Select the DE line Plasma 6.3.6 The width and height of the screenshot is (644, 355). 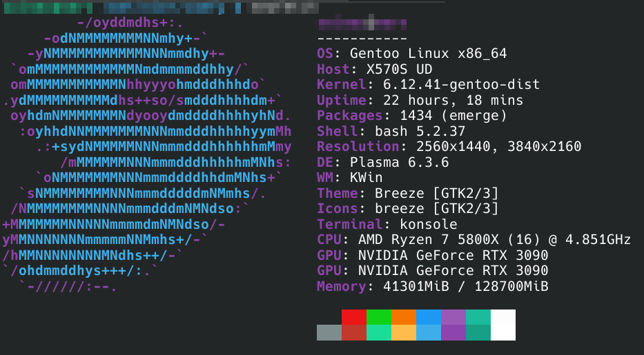pyautogui.click(x=383, y=162)
